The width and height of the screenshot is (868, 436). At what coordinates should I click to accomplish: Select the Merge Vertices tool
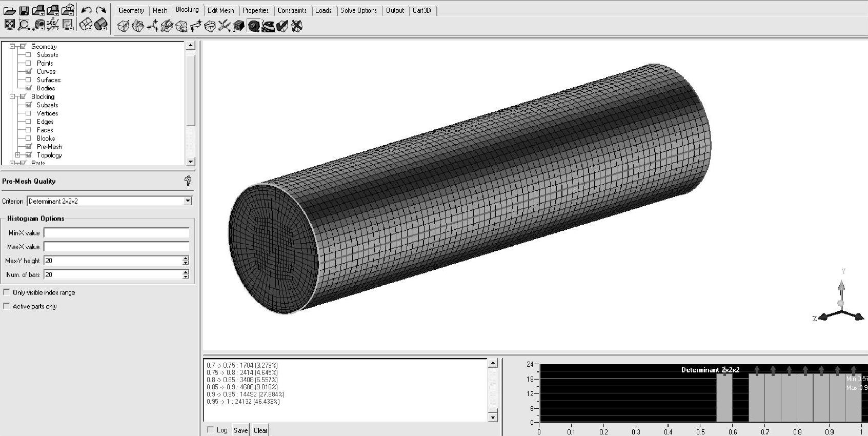(x=152, y=26)
